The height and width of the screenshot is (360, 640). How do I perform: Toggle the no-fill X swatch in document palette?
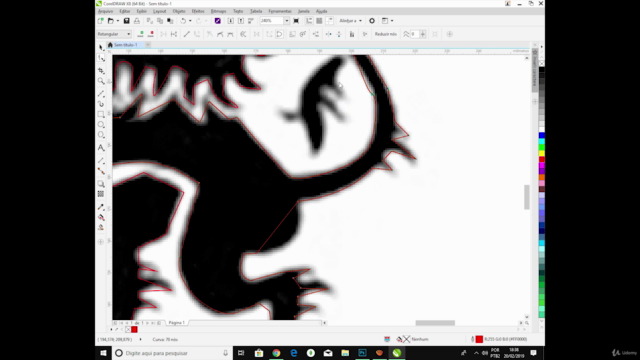(128, 329)
